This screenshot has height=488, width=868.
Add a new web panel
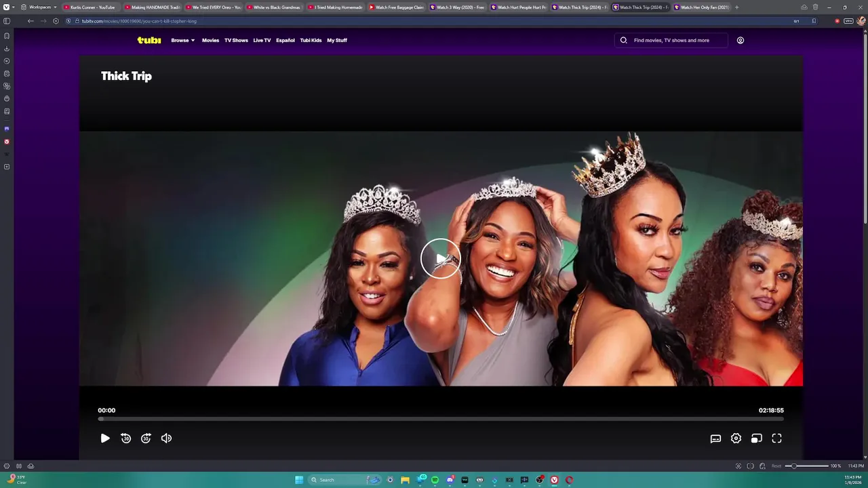[x=7, y=167]
